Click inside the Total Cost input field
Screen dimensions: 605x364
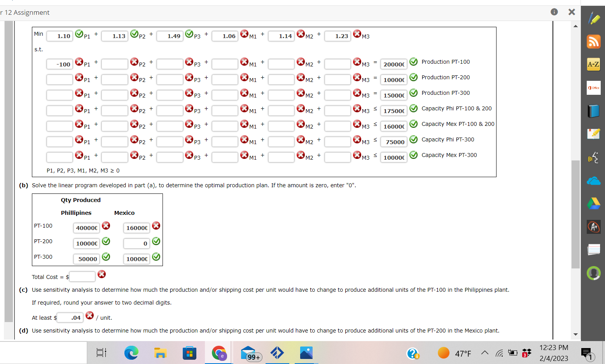[x=82, y=276]
